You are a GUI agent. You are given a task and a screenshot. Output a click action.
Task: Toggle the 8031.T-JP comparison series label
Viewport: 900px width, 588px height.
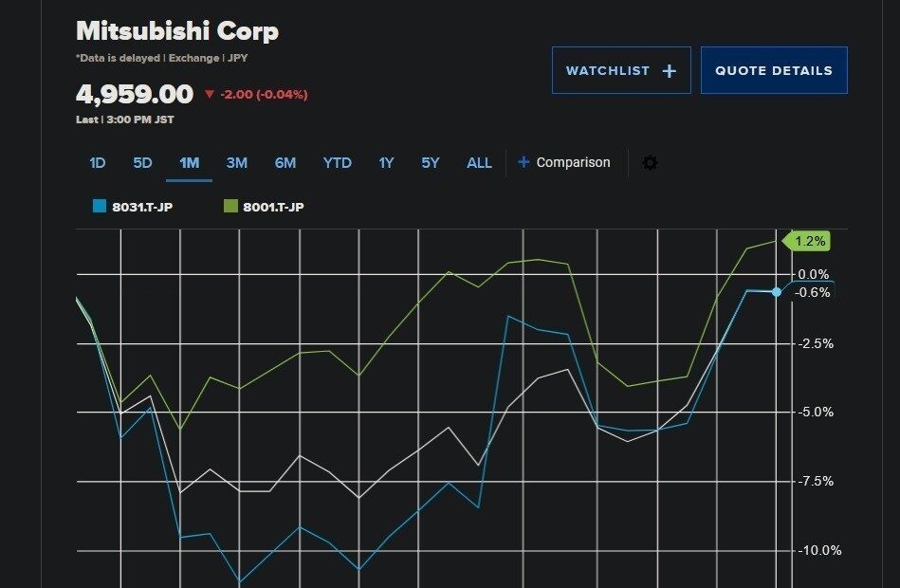(140, 207)
